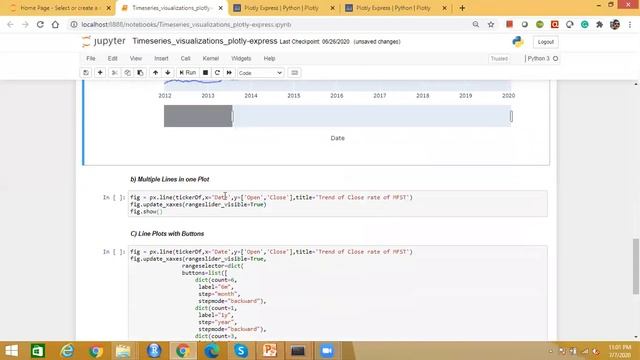Screen dimensions: 640x360
Task: Move selected cell down arrow
Action: [168, 73]
